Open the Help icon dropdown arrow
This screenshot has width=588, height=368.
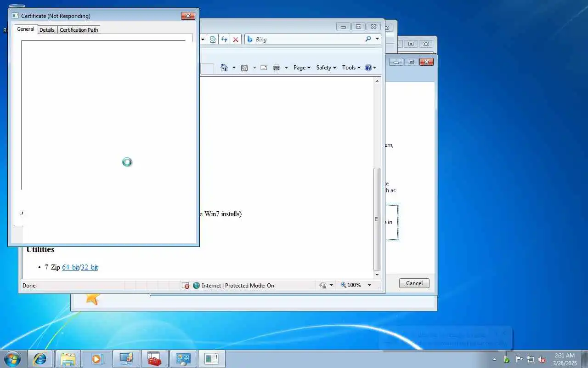click(375, 68)
